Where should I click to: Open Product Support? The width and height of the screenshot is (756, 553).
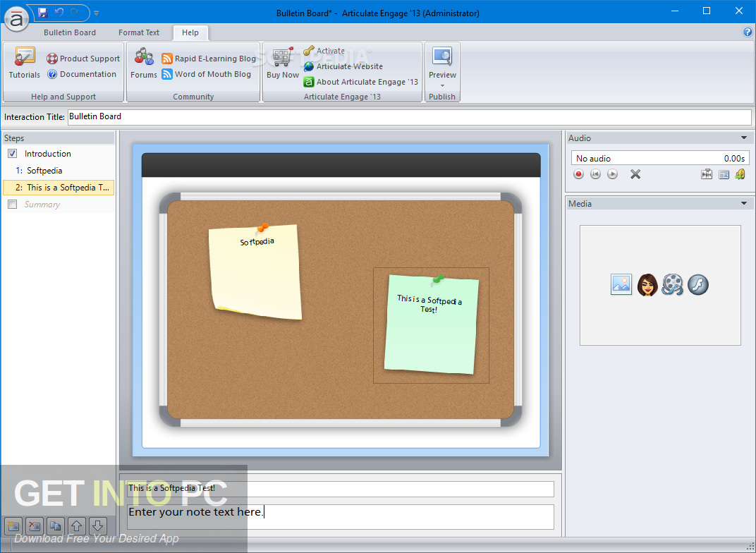pos(83,59)
